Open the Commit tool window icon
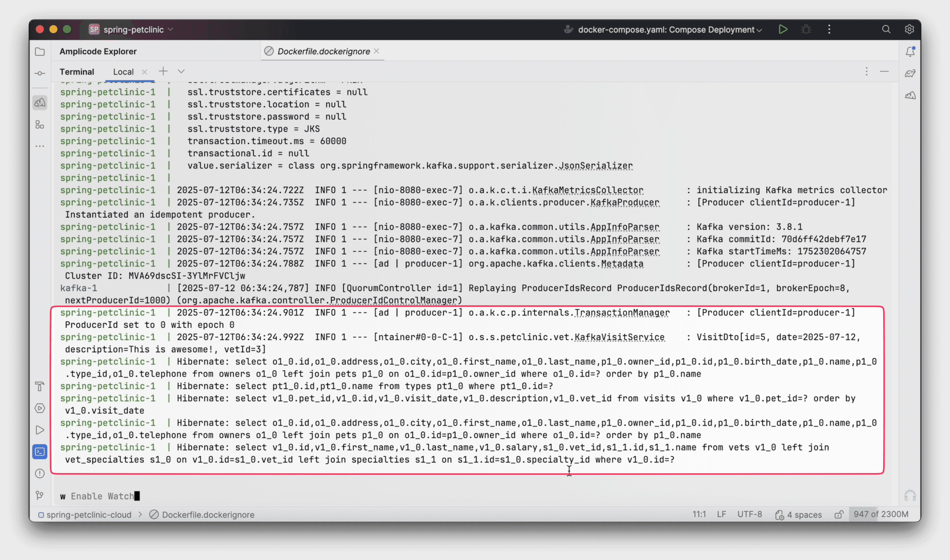950x560 pixels. tap(40, 73)
